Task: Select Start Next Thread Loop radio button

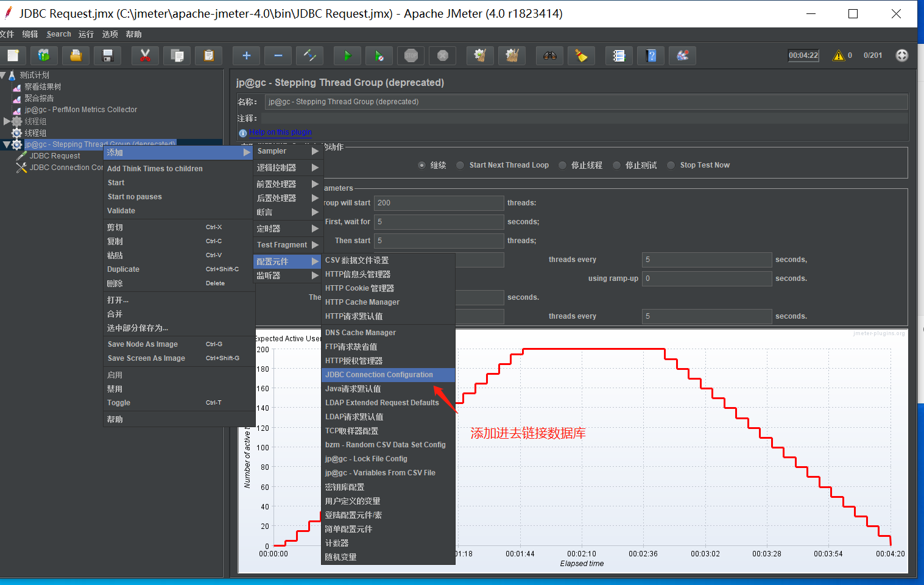Action: [460, 165]
